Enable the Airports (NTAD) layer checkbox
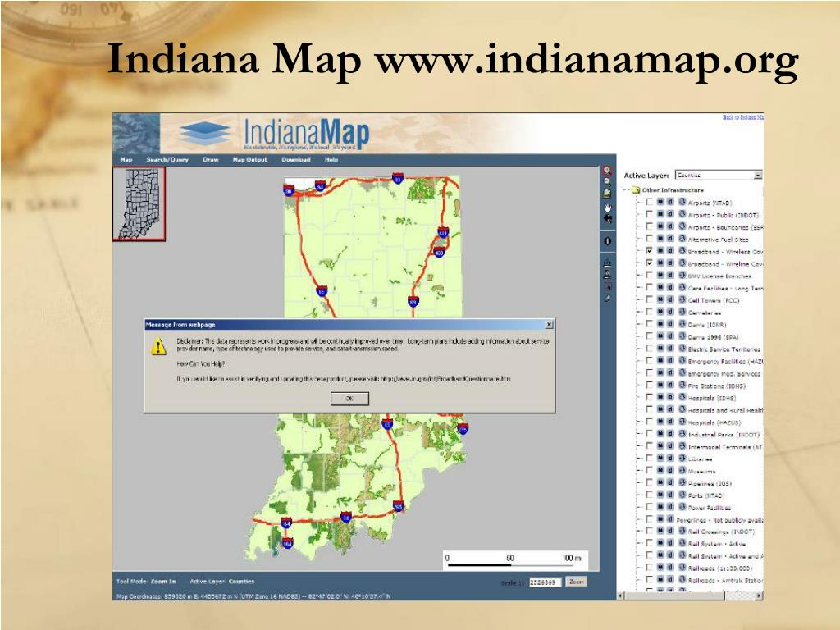 [650, 202]
